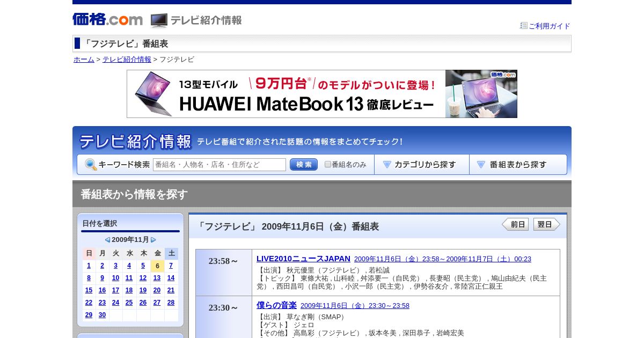Select November 30 in calendar
The height and width of the screenshot is (338, 644).
(x=103, y=315)
